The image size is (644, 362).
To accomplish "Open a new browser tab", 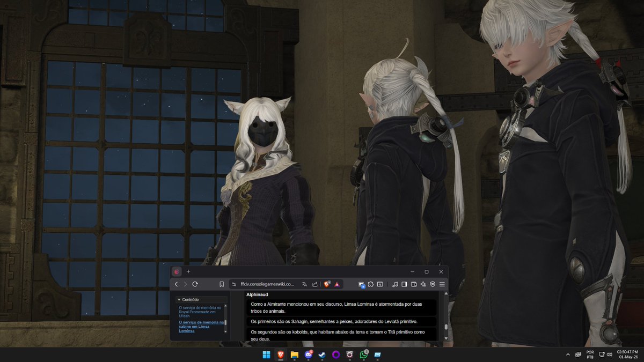I will coord(188,272).
